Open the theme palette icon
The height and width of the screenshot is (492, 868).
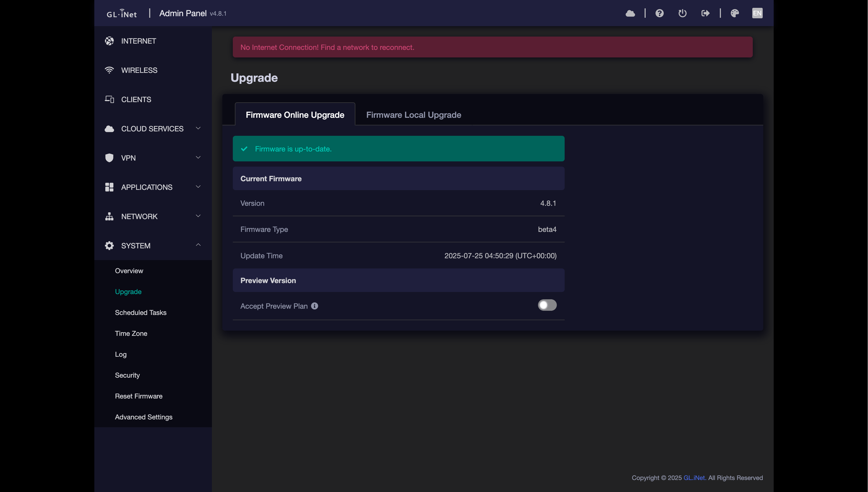point(734,14)
